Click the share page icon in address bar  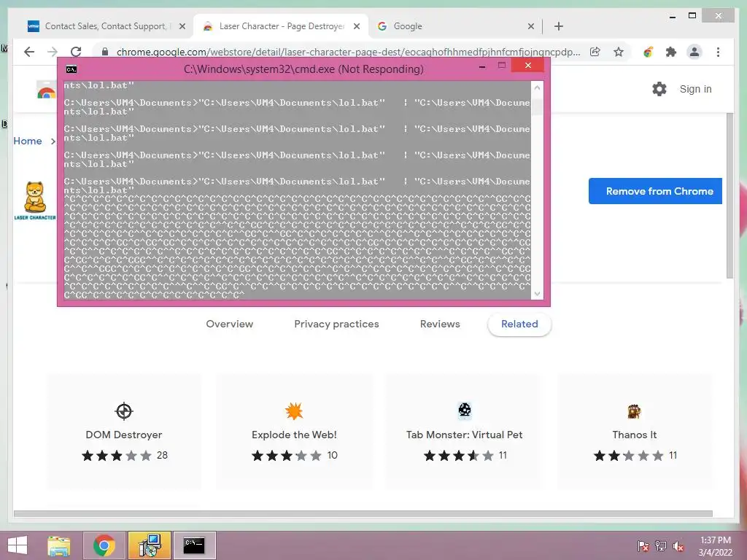click(x=595, y=52)
